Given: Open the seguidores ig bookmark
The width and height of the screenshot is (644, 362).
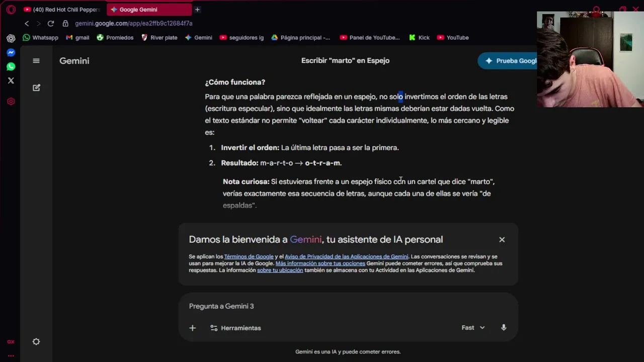Looking at the screenshot, I should (242, 38).
